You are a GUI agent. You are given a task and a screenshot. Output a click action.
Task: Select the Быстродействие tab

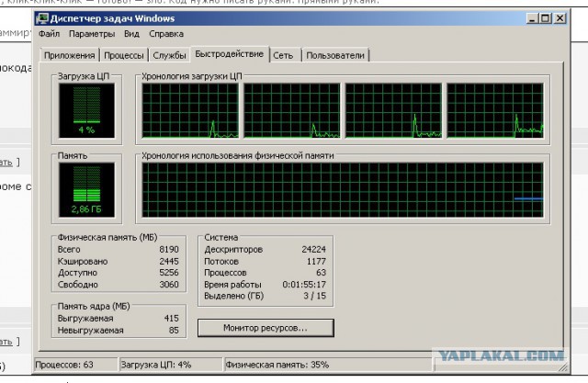(230, 54)
